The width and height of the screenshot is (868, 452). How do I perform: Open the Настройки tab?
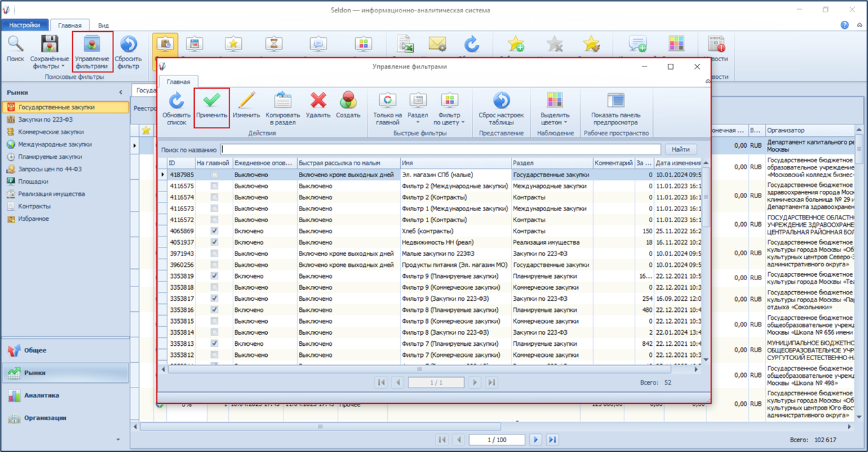click(24, 25)
